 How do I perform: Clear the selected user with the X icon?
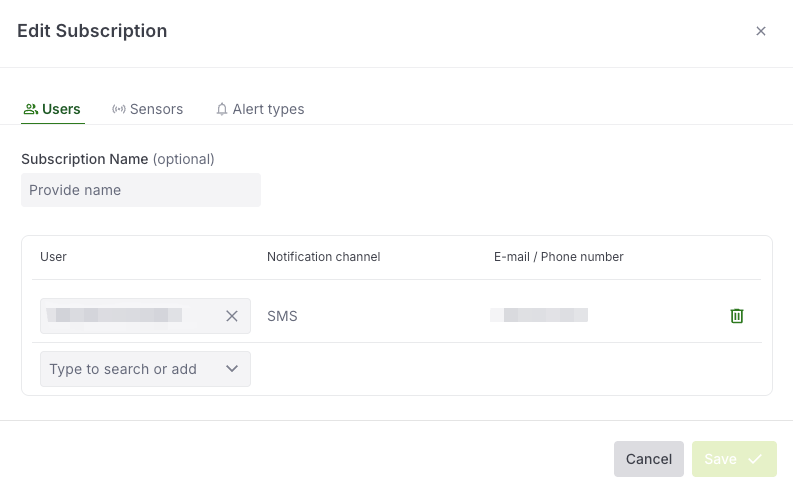coord(232,316)
